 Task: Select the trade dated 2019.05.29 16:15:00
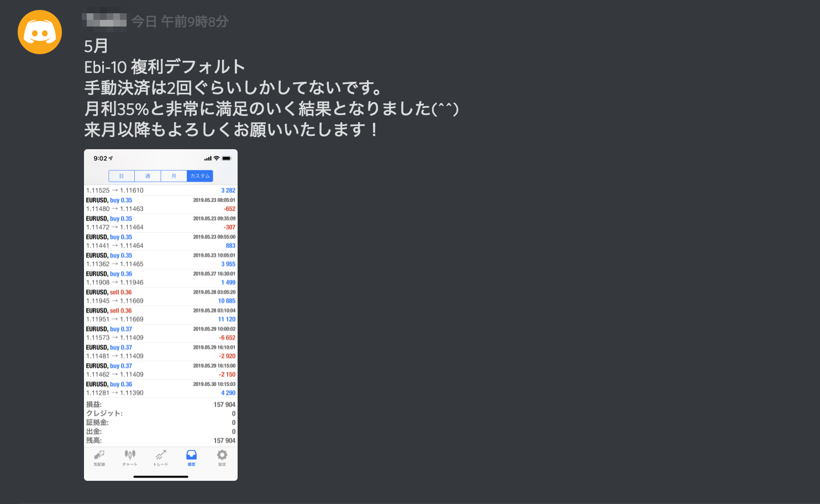point(161,370)
